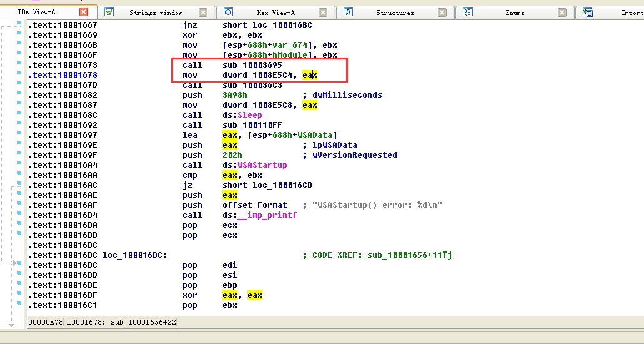
Task: Click the WSAStartup import reference
Action: pos(262,165)
